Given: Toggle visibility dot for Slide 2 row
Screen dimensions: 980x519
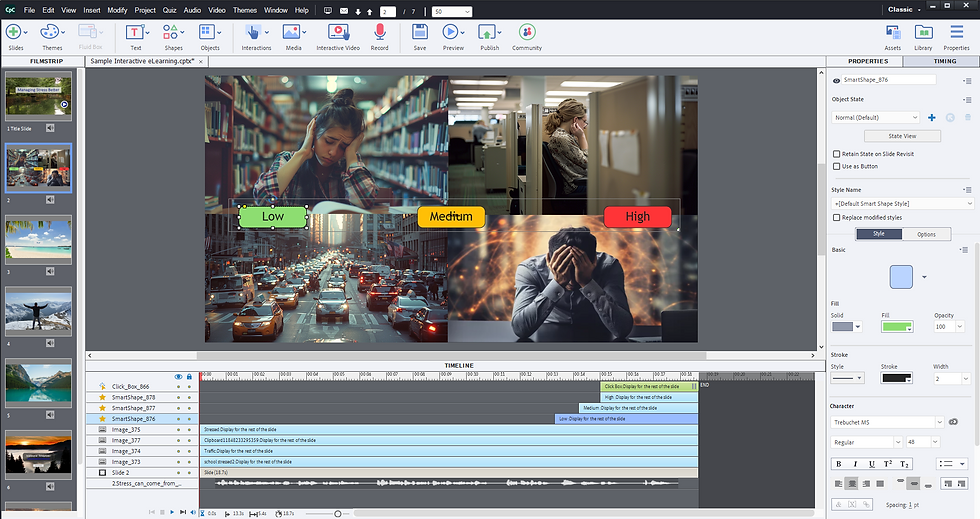Looking at the screenshot, I should 178,473.
